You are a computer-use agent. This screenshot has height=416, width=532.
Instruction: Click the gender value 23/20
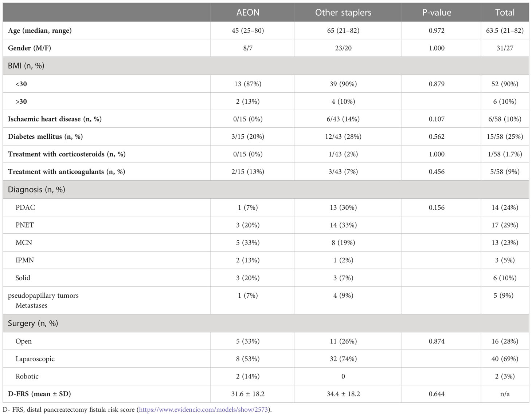tap(343, 48)
